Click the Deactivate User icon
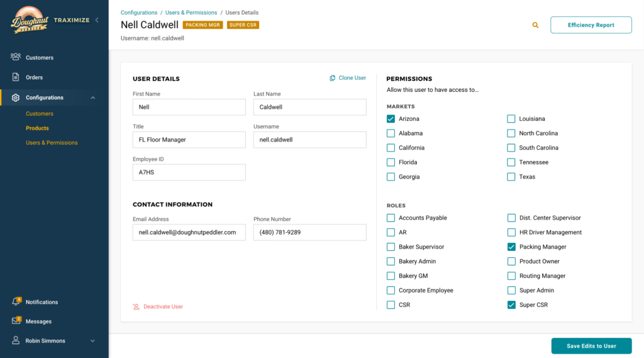Viewport: 644px width, 358px height. pos(136,307)
